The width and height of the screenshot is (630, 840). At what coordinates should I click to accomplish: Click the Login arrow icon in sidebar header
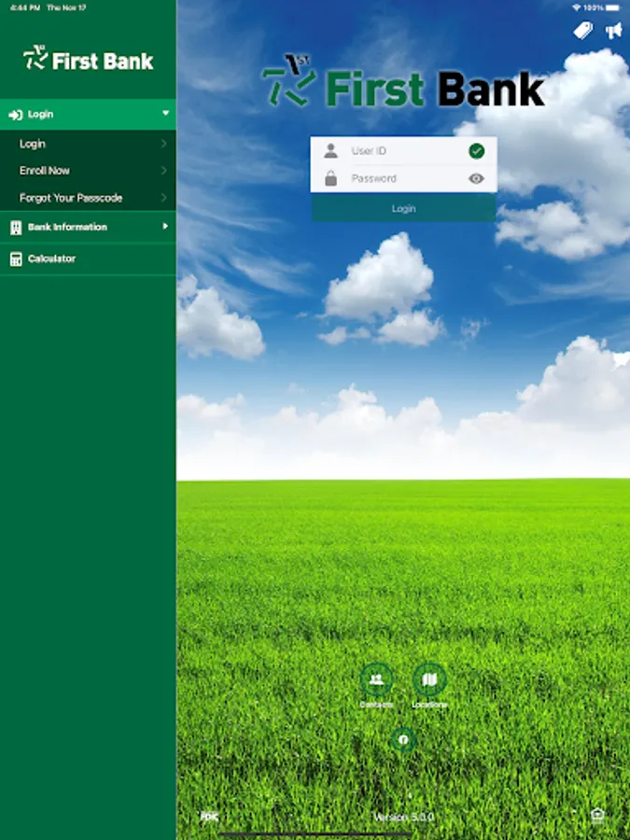pos(16,115)
